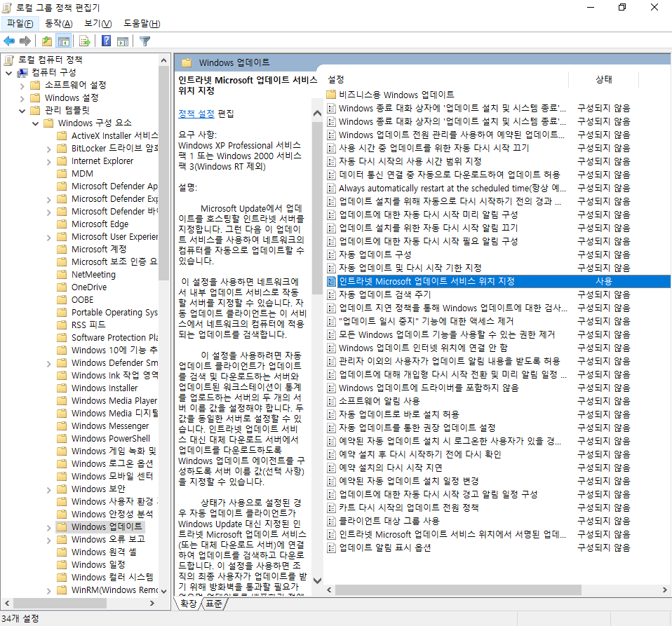This screenshot has width=672, height=626.
Task: Click policy icon for 자동 업데이트 검색 주기
Action: coord(331,294)
